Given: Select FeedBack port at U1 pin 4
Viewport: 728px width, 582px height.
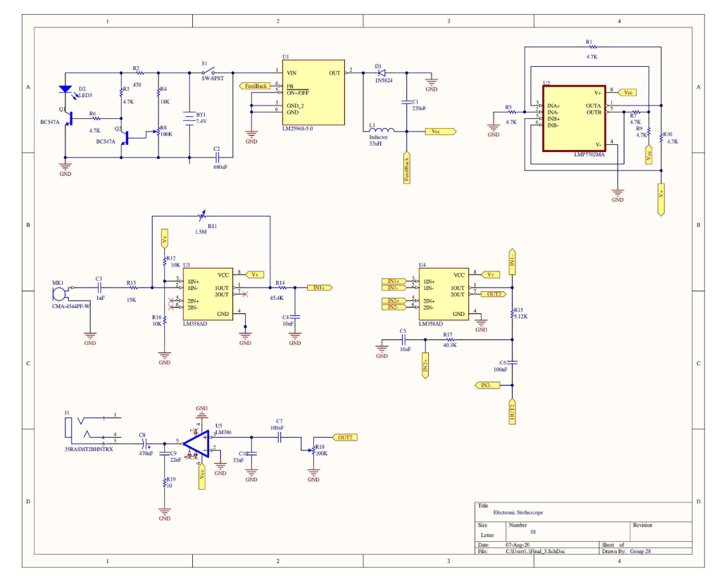Looking at the screenshot, I should point(254,86).
